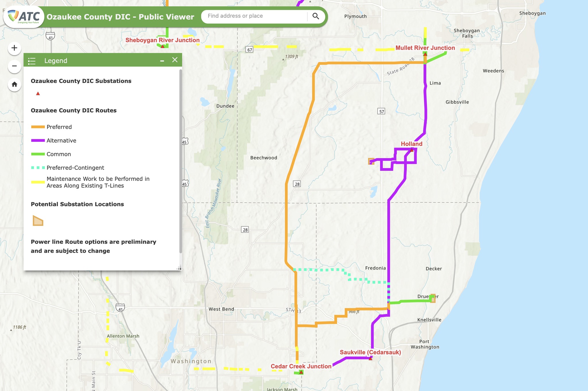Click the Fredonia map label

pyautogui.click(x=376, y=268)
